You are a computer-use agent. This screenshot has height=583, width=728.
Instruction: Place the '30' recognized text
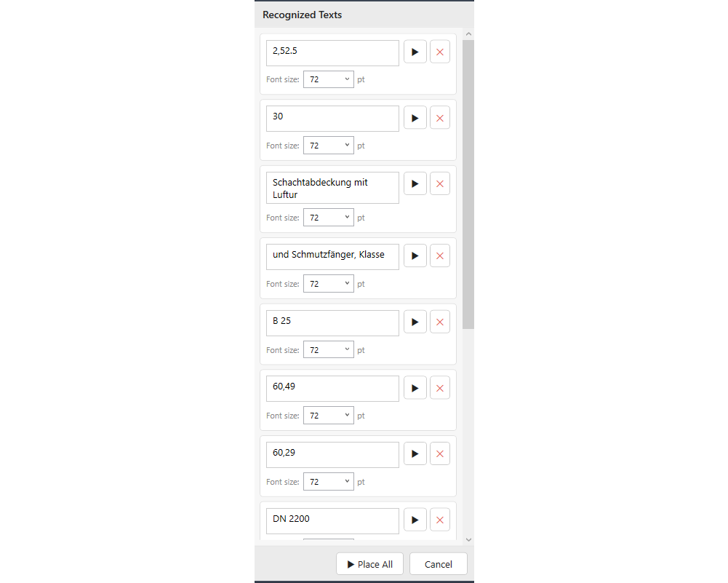coord(415,118)
